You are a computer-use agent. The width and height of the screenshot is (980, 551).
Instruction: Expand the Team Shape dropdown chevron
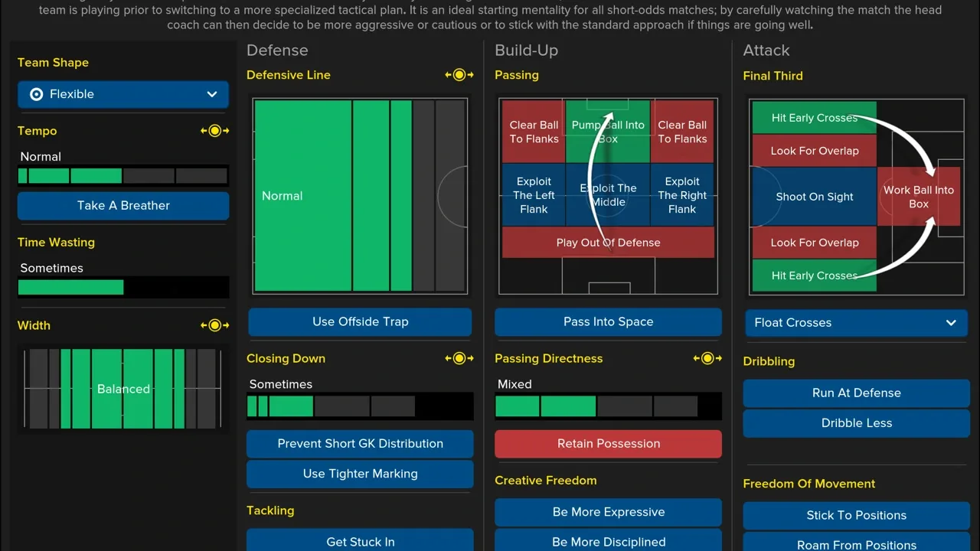(x=212, y=94)
